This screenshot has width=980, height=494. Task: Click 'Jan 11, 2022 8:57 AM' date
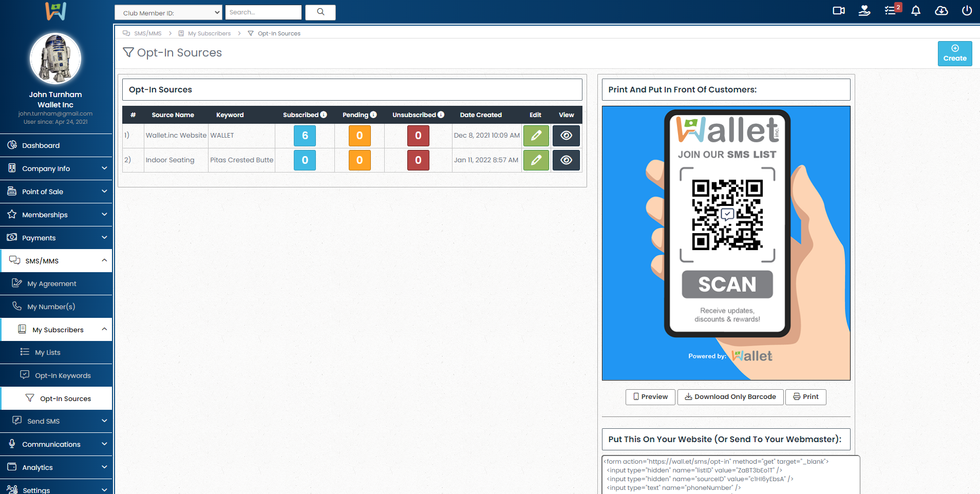pyautogui.click(x=486, y=160)
